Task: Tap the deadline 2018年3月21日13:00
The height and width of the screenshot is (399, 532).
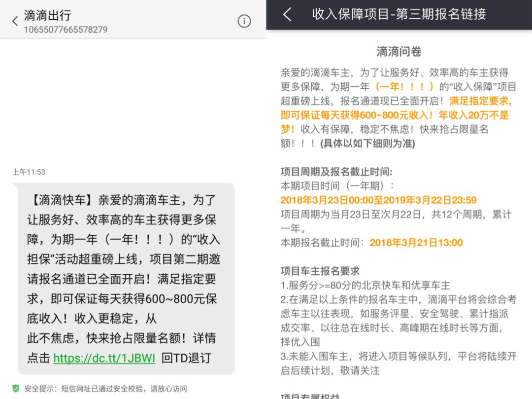Action: point(416,243)
